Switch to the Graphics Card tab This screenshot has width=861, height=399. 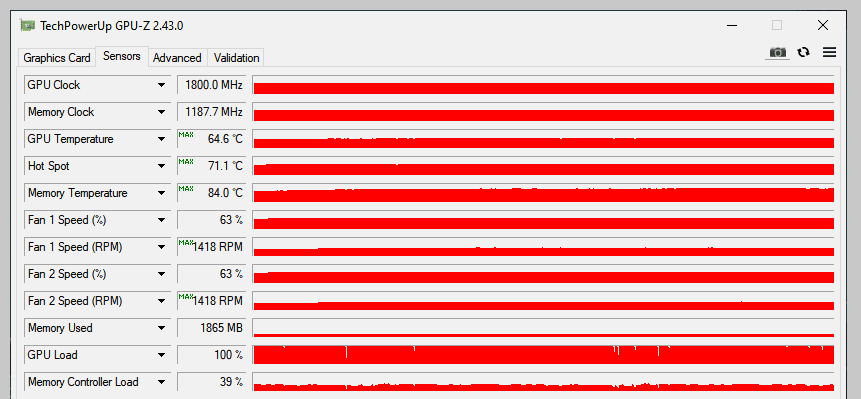pyautogui.click(x=57, y=58)
